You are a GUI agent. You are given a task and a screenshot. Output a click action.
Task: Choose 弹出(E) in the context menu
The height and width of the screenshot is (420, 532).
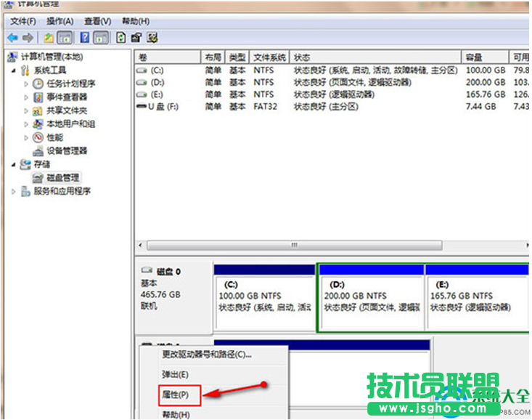pyautogui.click(x=175, y=374)
